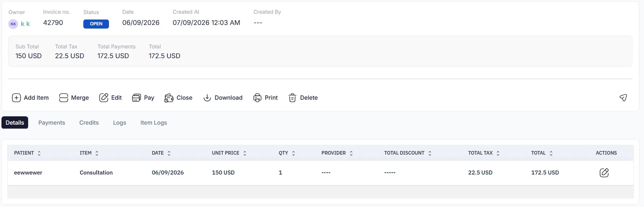Click the Download button label
This screenshot has height=207, width=644.
228,98
